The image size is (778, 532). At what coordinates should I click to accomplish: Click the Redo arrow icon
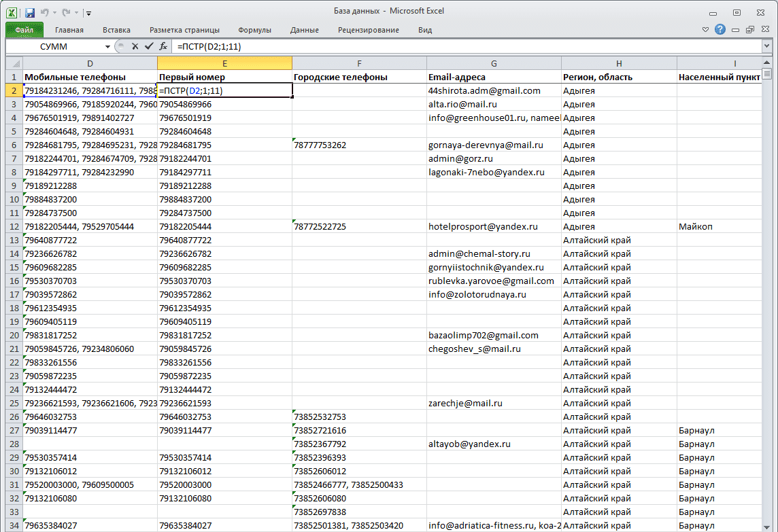tap(66, 13)
